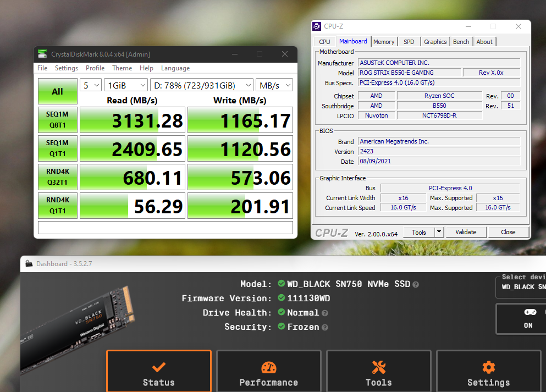Screen dimensions: 546x392
Task: Toggle the gaming mode gamepad switch off
Action: [530, 312]
